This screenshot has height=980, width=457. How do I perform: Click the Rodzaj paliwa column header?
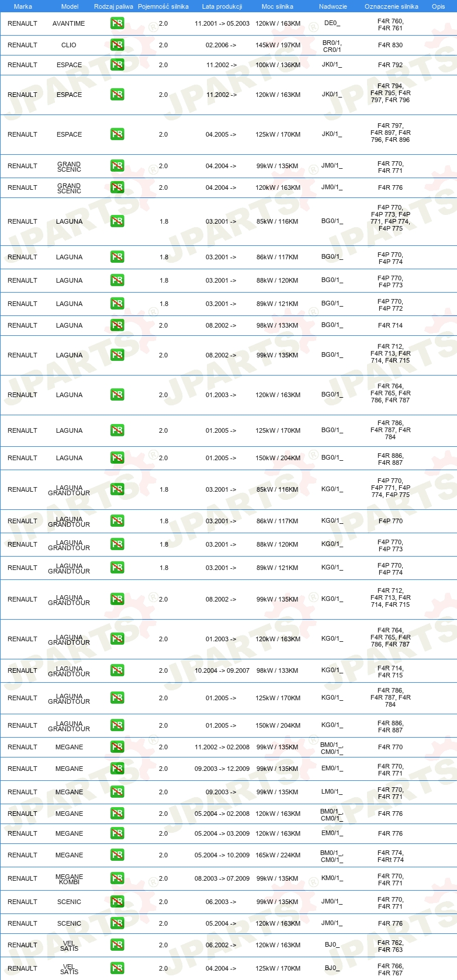113,6
